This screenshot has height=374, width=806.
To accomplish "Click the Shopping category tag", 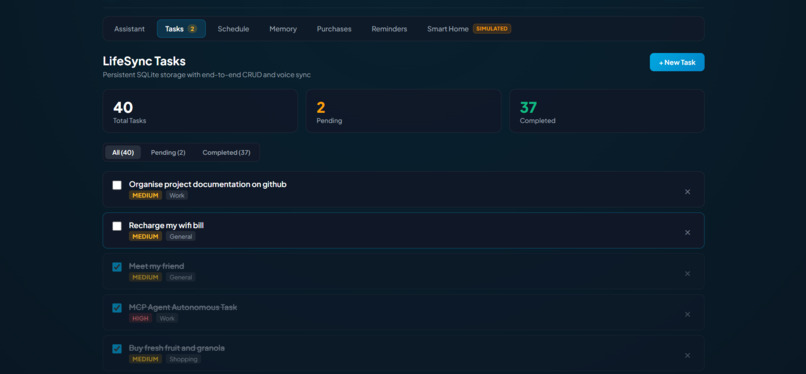I will (184, 360).
